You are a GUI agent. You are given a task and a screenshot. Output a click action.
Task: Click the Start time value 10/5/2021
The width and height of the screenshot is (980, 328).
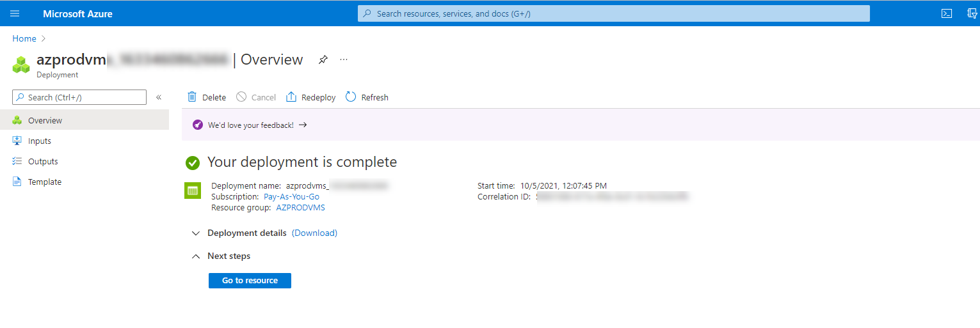[x=563, y=186]
